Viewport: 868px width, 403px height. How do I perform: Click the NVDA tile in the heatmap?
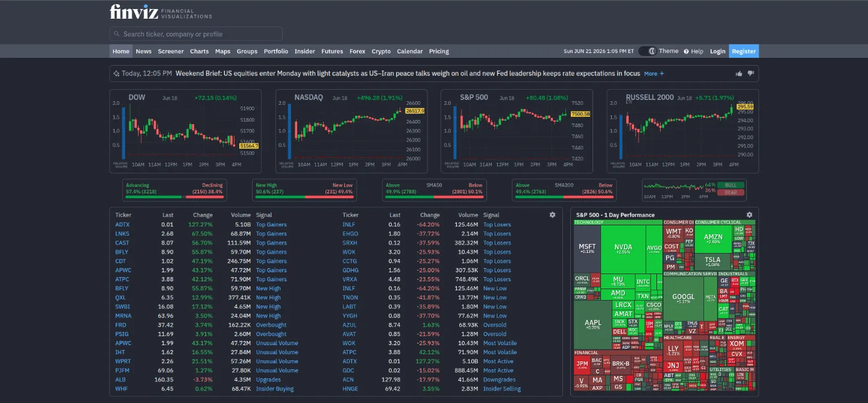[x=623, y=248]
